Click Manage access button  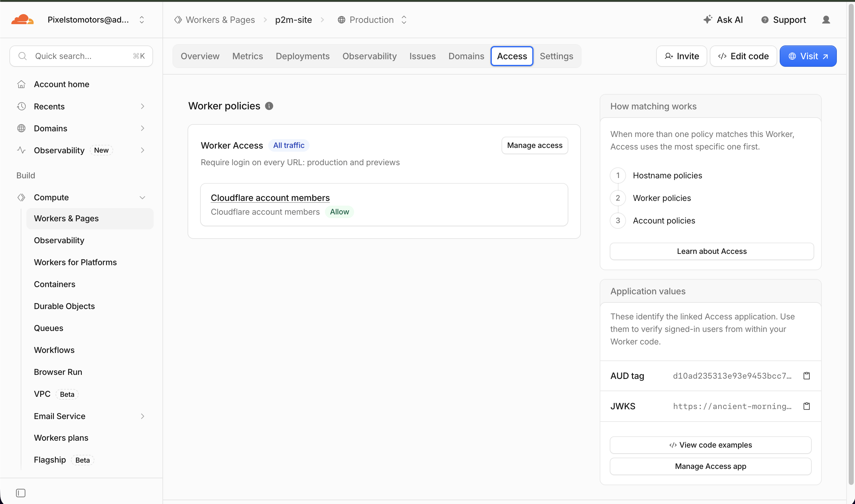(x=534, y=145)
